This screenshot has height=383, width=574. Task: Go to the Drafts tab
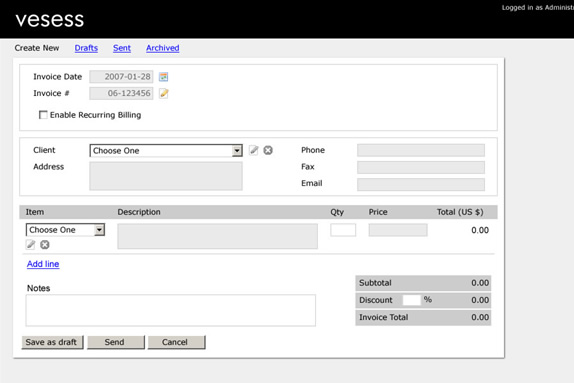click(86, 48)
